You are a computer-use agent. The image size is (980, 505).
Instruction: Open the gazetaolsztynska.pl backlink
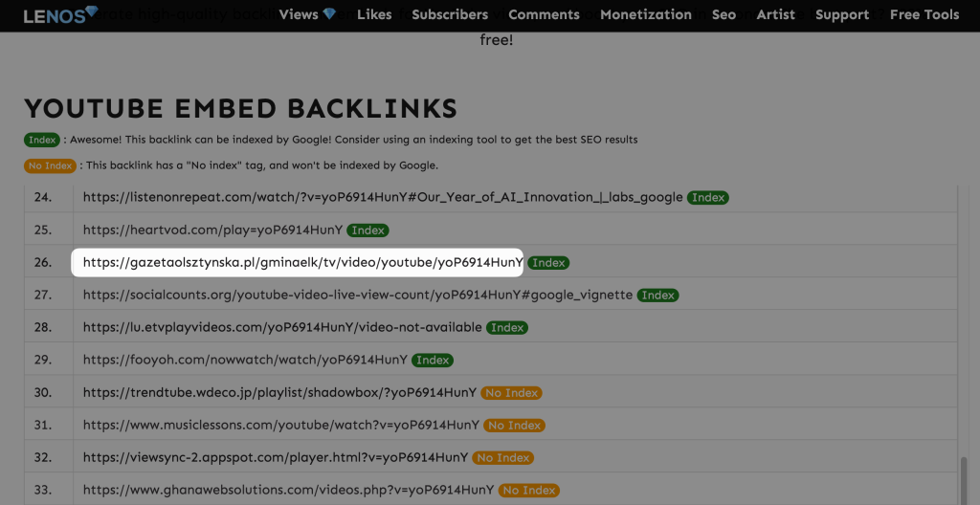click(x=302, y=262)
